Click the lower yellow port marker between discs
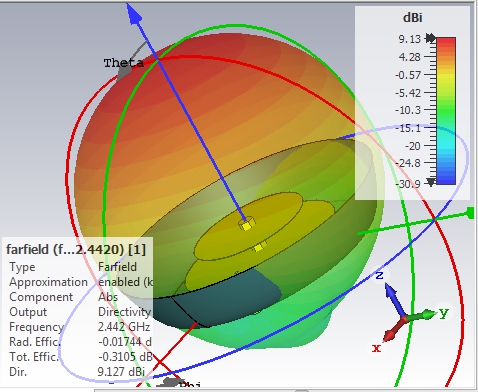Viewport: 478px width, 392px height. [260, 247]
